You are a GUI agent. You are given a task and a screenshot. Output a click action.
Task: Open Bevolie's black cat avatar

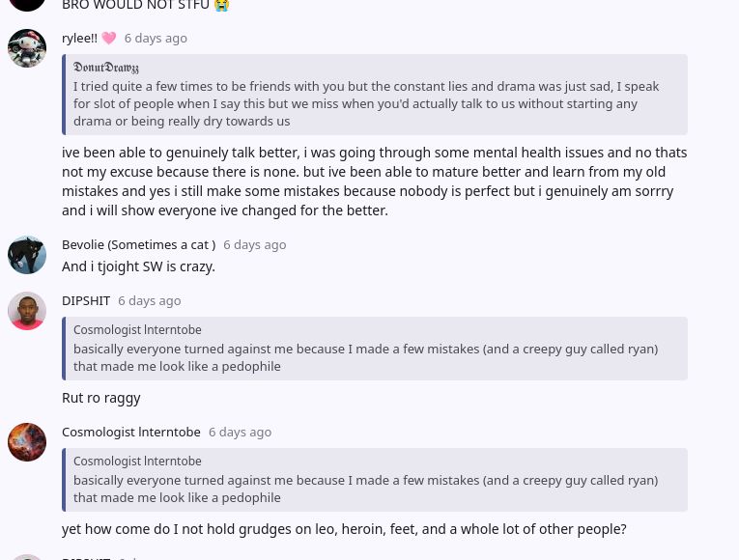(27, 255)
